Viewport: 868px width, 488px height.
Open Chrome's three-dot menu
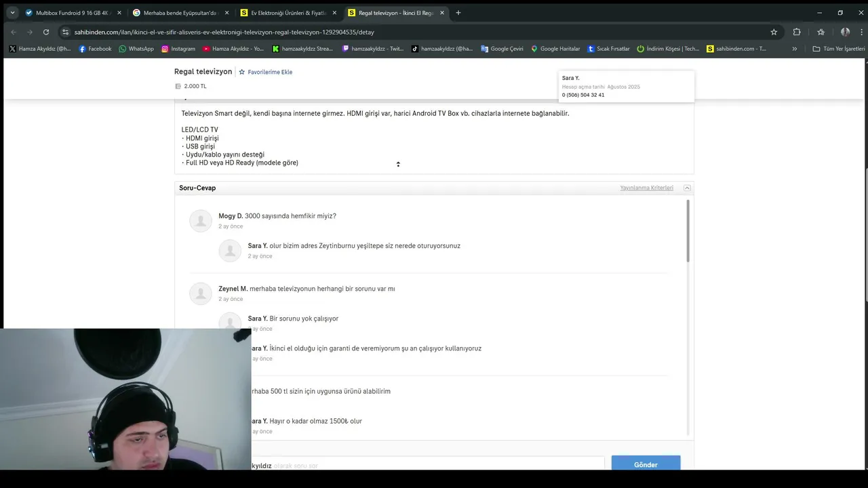(x=862, y=32)
